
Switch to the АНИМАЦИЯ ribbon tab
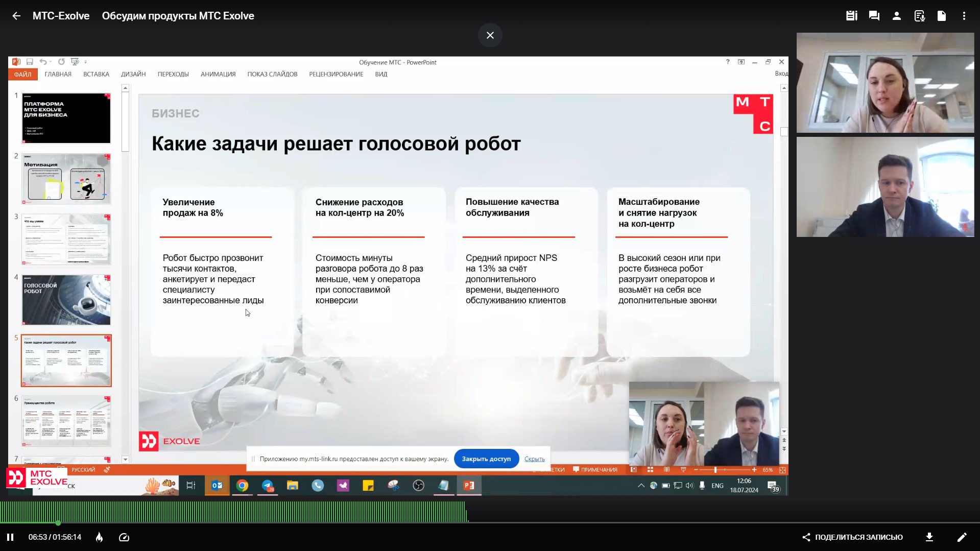pos(218,74)
